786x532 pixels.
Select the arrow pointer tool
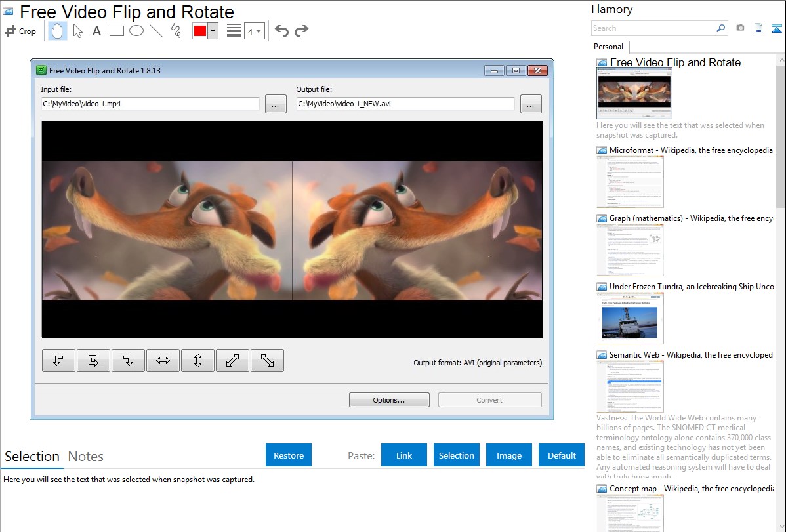click(x=77, y=31)
